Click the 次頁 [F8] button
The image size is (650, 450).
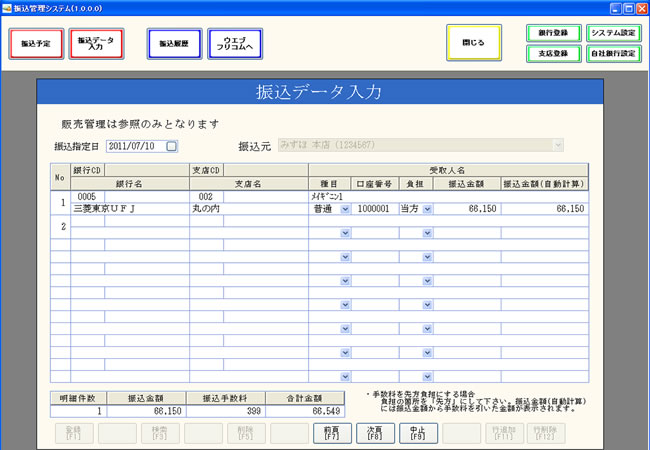[x=372, y=432]
